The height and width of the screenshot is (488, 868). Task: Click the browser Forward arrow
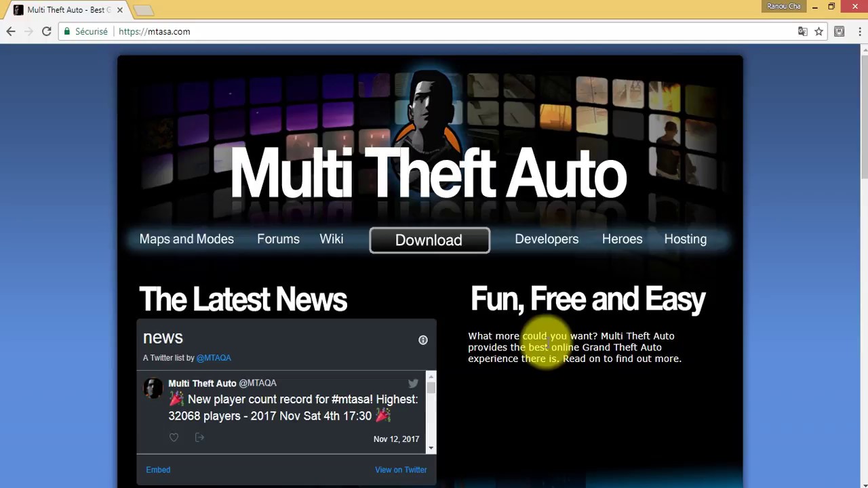28,31
